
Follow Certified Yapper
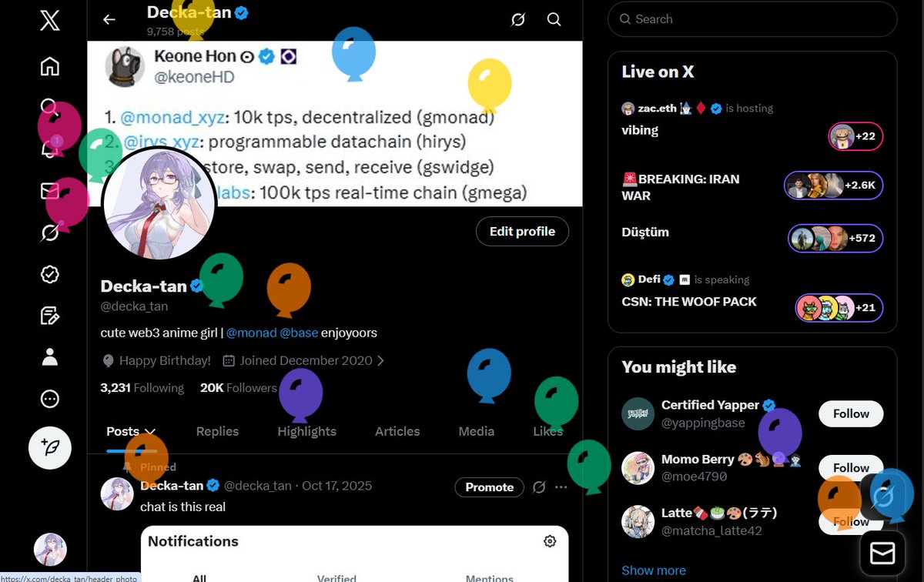851,413
